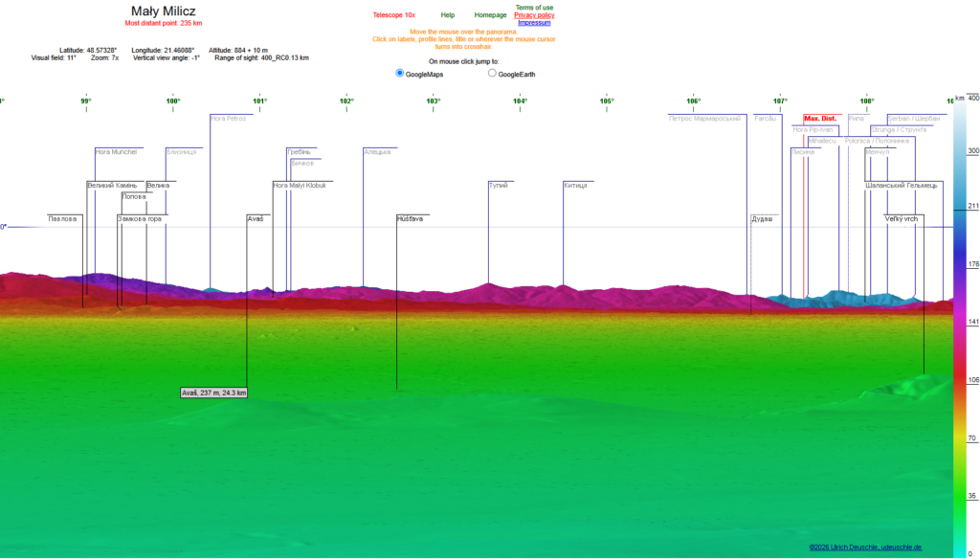Select the GoogleEarth radio option
Screen dimensions: 980x560
(x=492, y=73)
